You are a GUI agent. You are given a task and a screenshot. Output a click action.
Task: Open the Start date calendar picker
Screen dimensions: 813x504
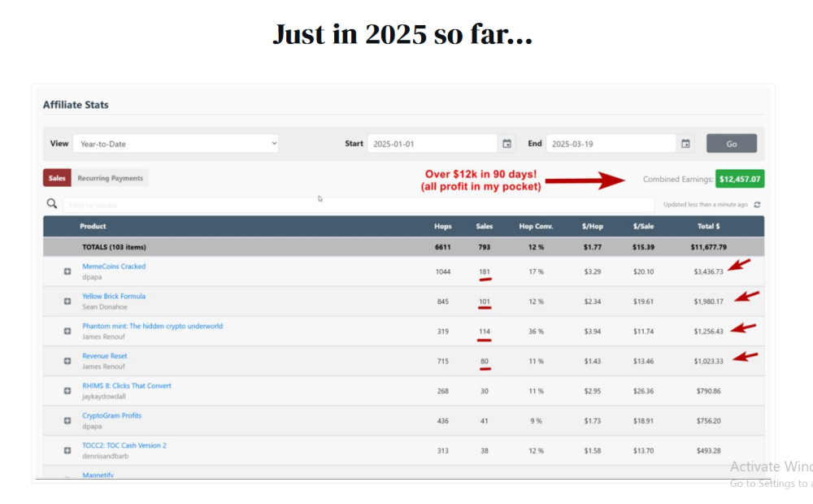pyautogui.click(x=506, y=144)
